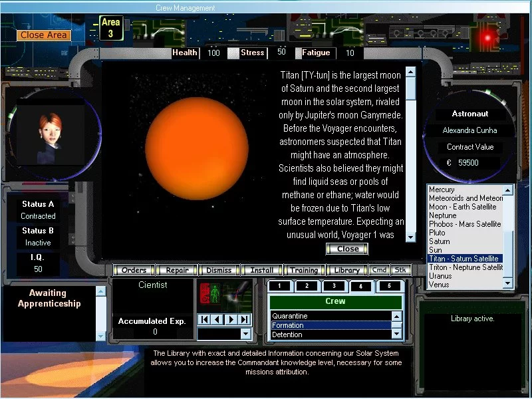Click the Repair button
Image resolution: width=532 pixels, height=399 pixels.
click(177, 270)
